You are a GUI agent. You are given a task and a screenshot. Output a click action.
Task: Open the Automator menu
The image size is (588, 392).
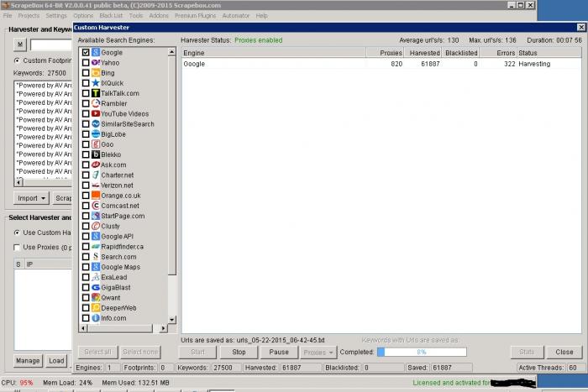(236, 16)
